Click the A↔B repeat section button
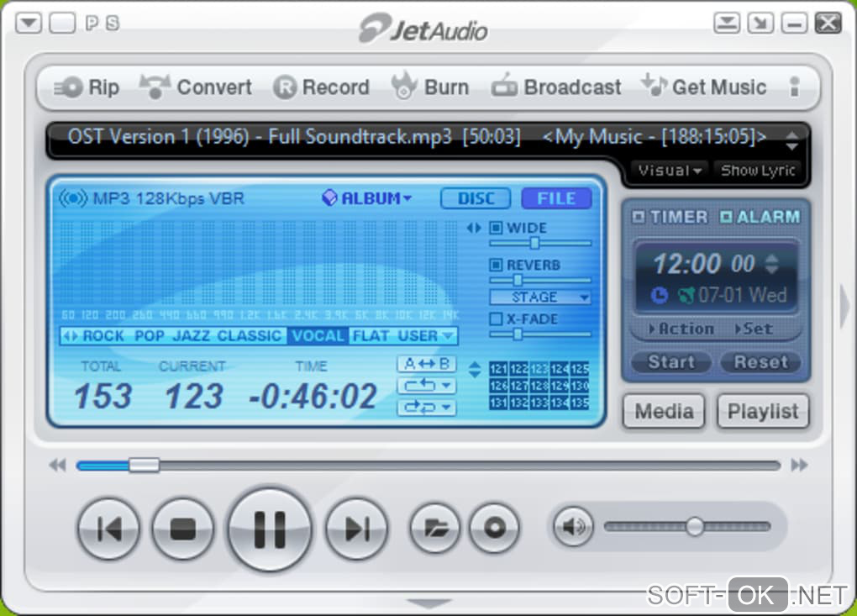The image size is (857, 616). [x=427, y=364]
